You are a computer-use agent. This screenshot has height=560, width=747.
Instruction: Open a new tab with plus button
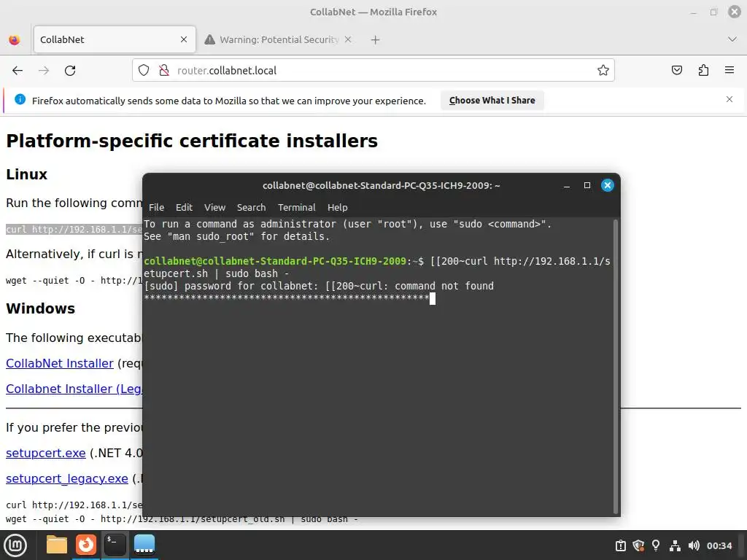click(x=376, y=40)
